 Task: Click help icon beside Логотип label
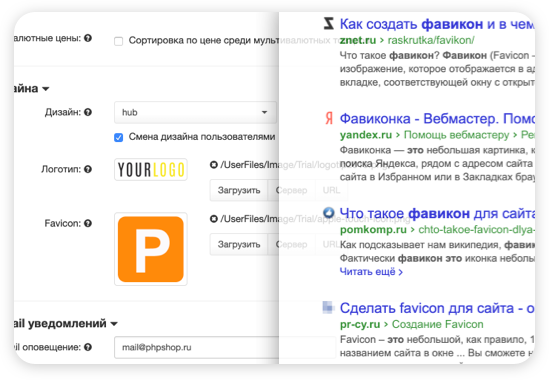coord(88,169)
